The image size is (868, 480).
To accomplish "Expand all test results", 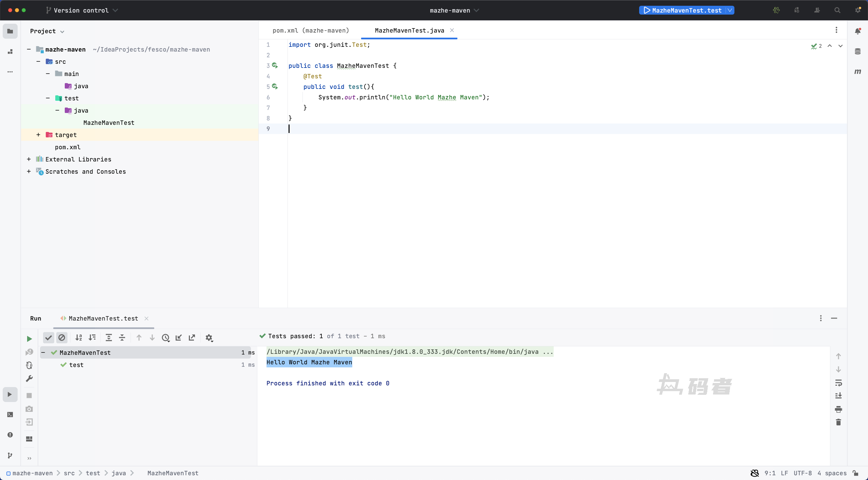I will pyautogui.click(x=109, y=338).
